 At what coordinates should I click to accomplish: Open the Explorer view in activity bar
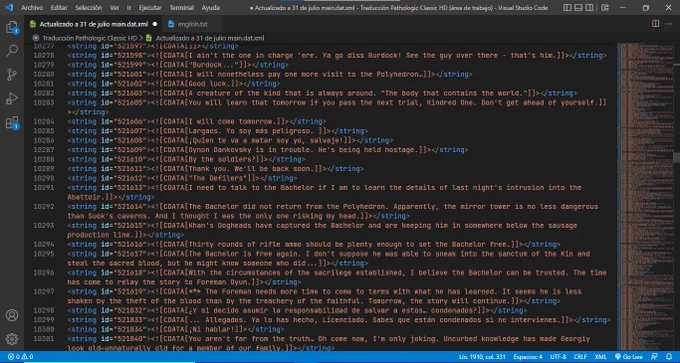12,28
